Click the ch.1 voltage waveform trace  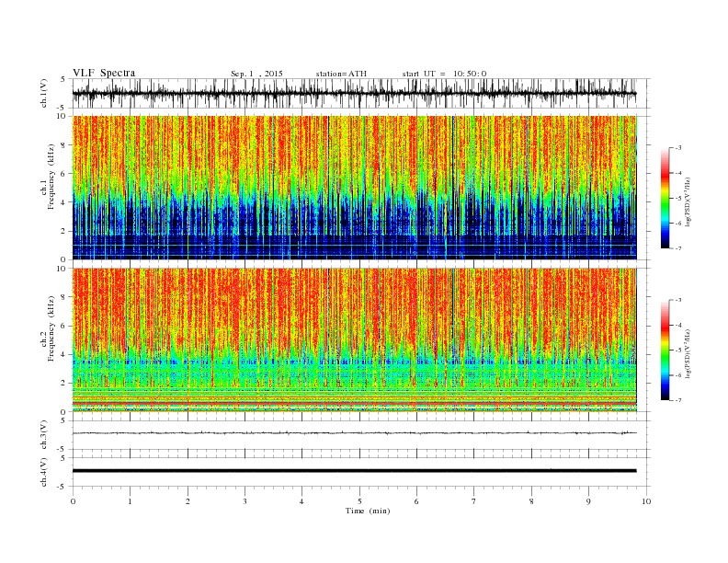point(355,93)
